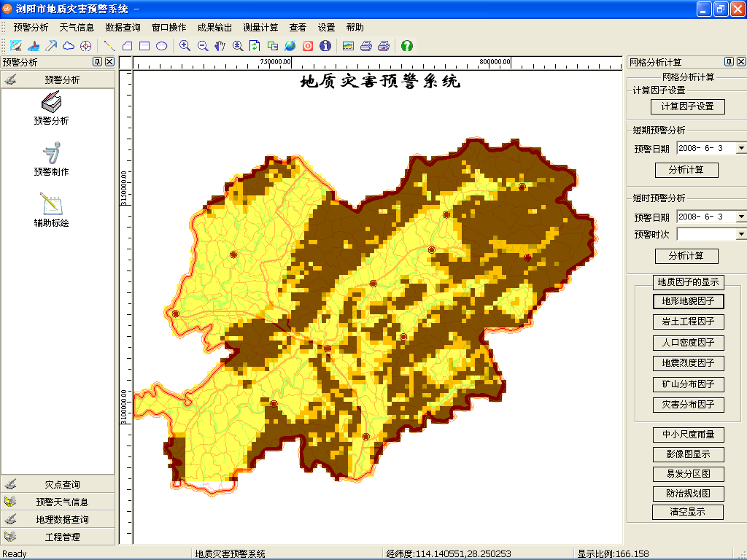Pin the 网格分析计算 panel
The width and height of the screenshot is (747, 560).
(x=728, y=62)
